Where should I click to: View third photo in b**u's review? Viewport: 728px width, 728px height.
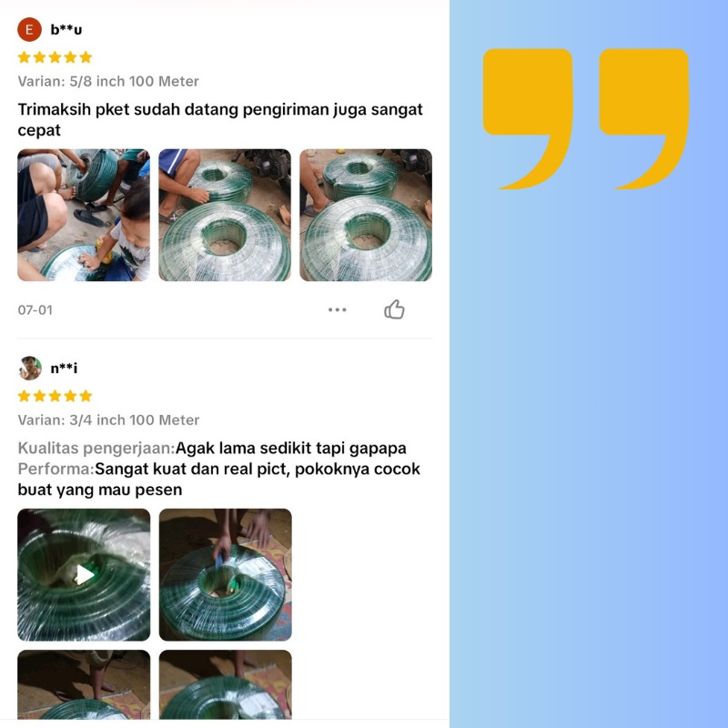pyautogui.click(x=366, y=215)
